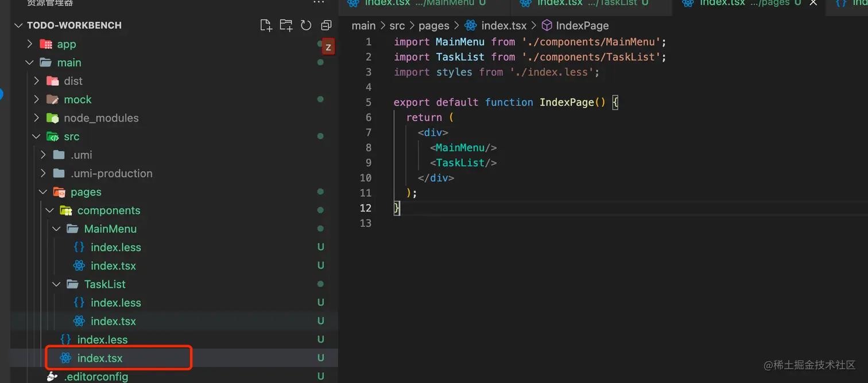Click the dist folder icon
Screen dimensions: 868x383
coord(52,81)
